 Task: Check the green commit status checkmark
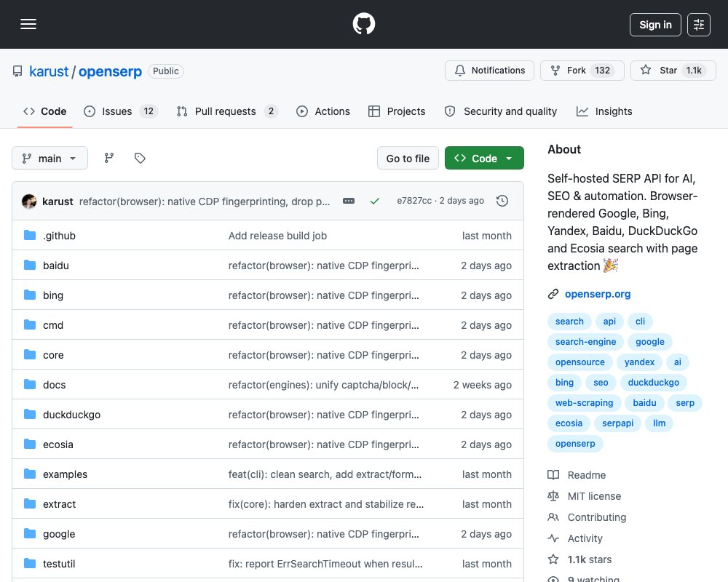tap(375, 201)
